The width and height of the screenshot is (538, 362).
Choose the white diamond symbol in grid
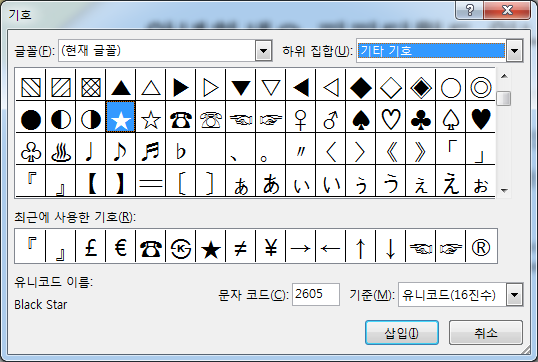(x=391, y=87)
